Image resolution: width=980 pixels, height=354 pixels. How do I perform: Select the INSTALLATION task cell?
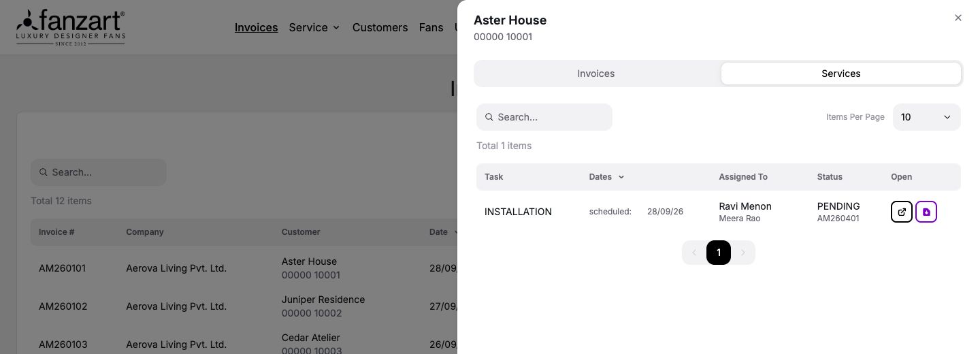point(518,212)
